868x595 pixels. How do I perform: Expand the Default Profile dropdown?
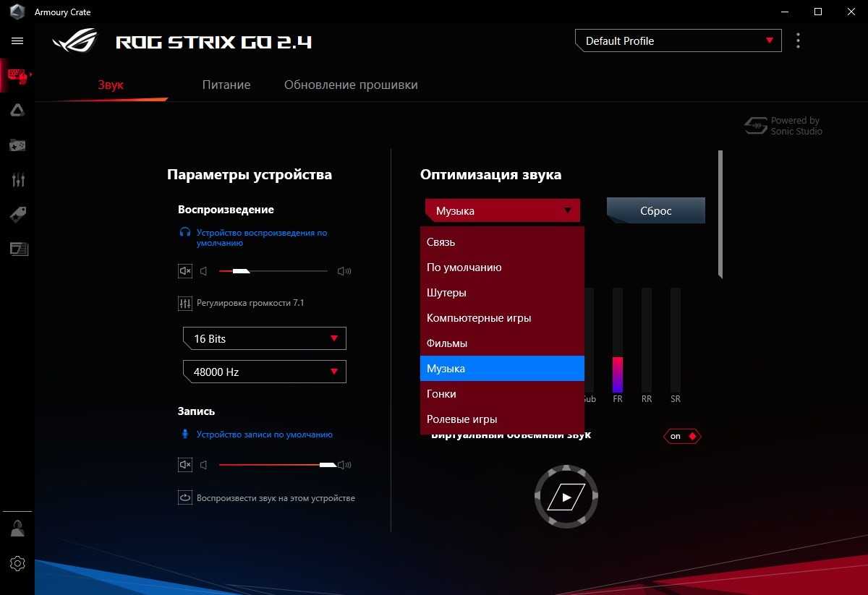tap(678, 41)
